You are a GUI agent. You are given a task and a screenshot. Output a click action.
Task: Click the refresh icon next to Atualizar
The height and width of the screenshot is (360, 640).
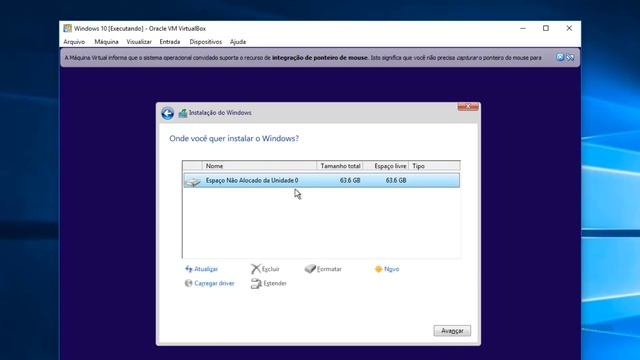tap(189, 269)
